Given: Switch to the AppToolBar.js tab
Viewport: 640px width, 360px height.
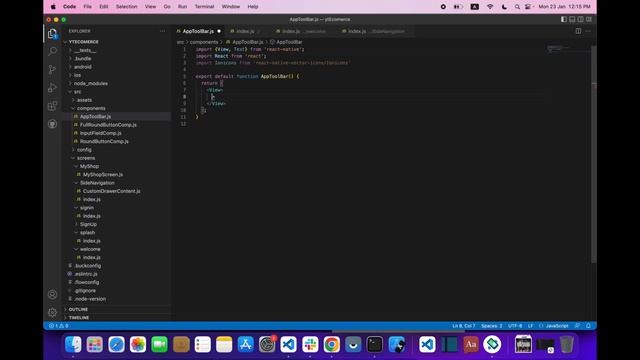Looking at the screenshot, I should (198, 31).
